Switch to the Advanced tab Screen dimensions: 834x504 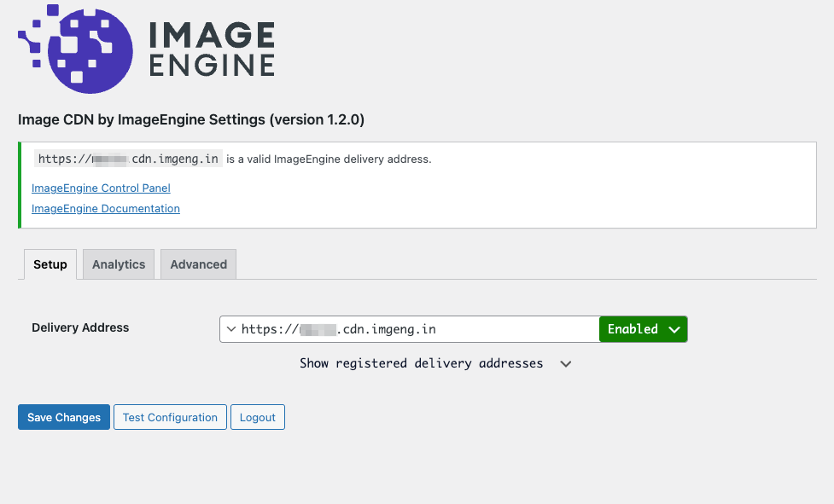click(x=198, y=264)
